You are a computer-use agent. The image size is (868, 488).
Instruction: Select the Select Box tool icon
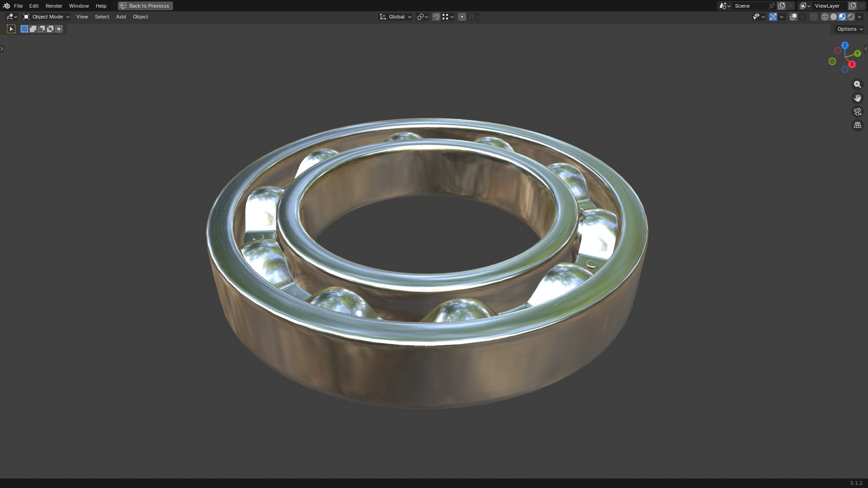tap(11, 29)
